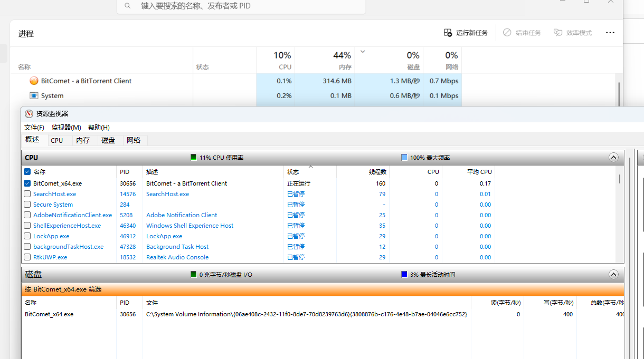Viewport: 644px width, 359px height.
Task: Click the 结束任务 button label
Action: coord(528,33)
